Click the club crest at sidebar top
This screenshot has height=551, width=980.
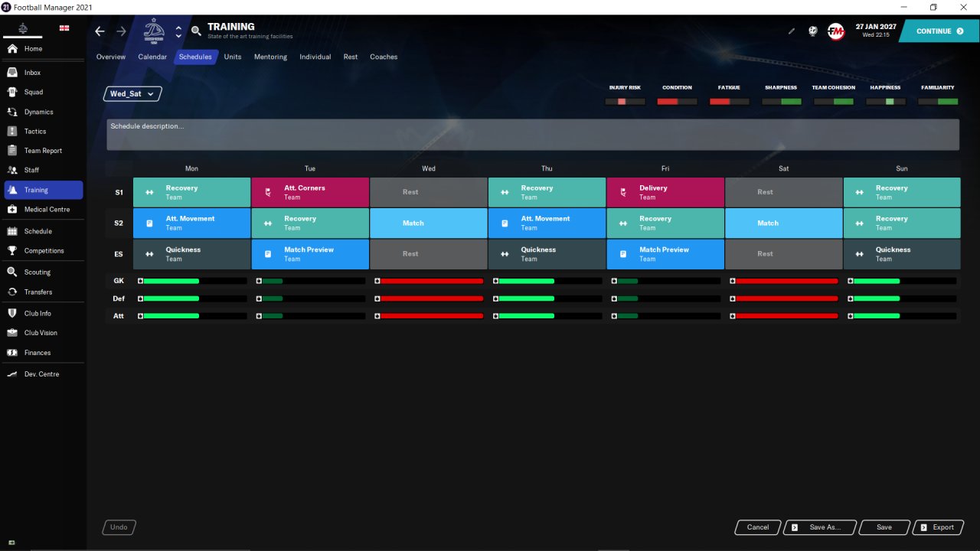(23, 28)
